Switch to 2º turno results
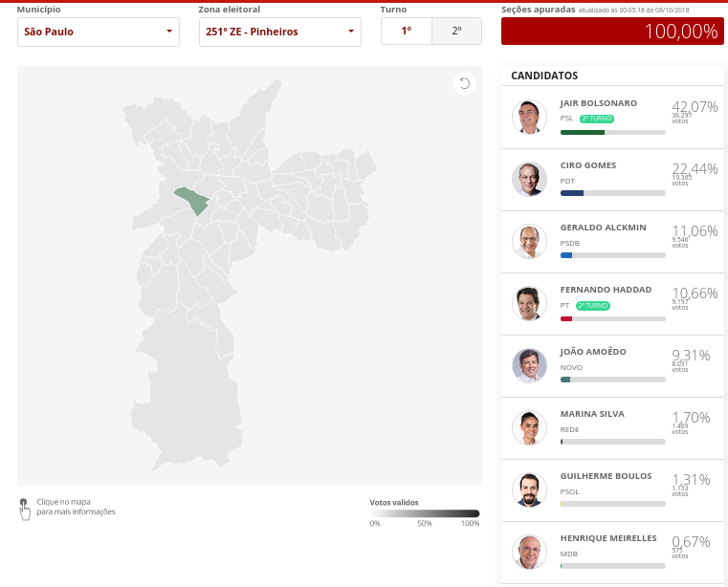This screenshot has height=587, width=728. [x=456, y=32]
